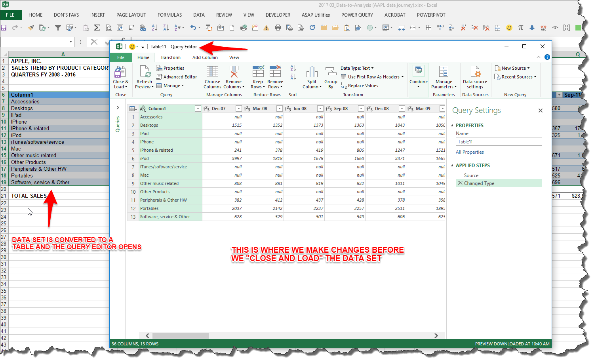Image resolution: width=596 pixels, height=364 pixels.
Task: Click Replace Values button
Action: coord(359,86)
